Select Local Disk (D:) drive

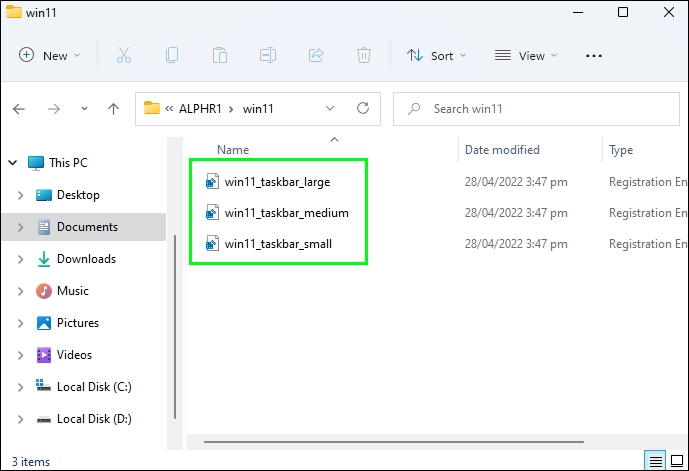tap(94, 419)
